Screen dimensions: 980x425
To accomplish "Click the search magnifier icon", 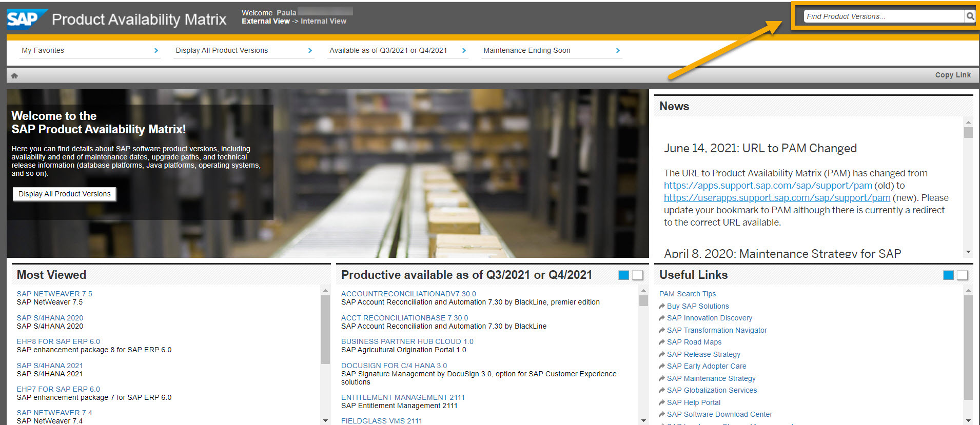I will pyautogui.click(x=970, y=16).
